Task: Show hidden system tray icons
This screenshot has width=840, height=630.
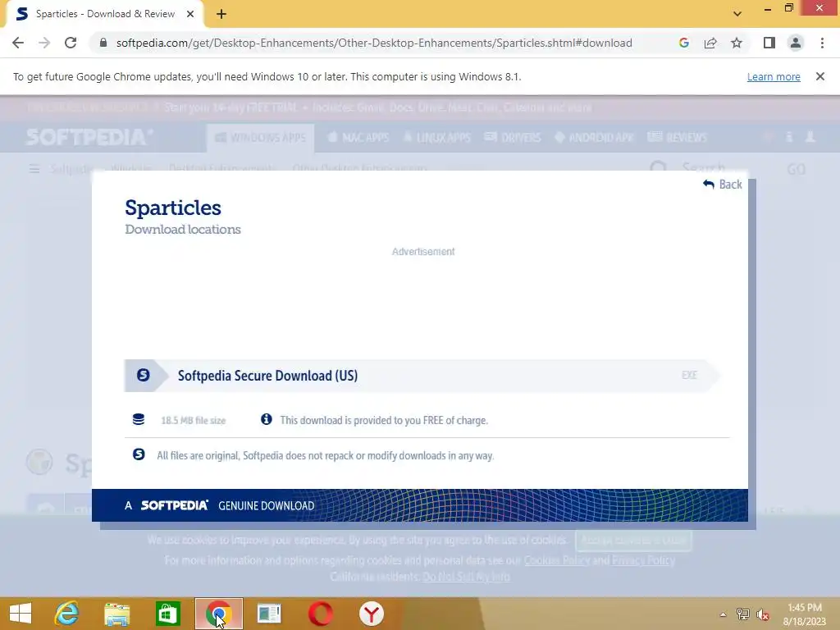Action: pyautogui.click(x=724, y=614)
